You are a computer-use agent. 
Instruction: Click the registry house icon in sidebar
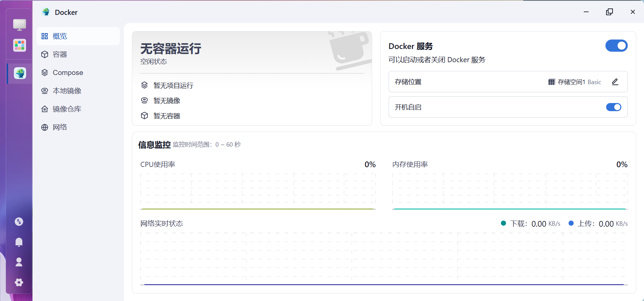(45, 109)
